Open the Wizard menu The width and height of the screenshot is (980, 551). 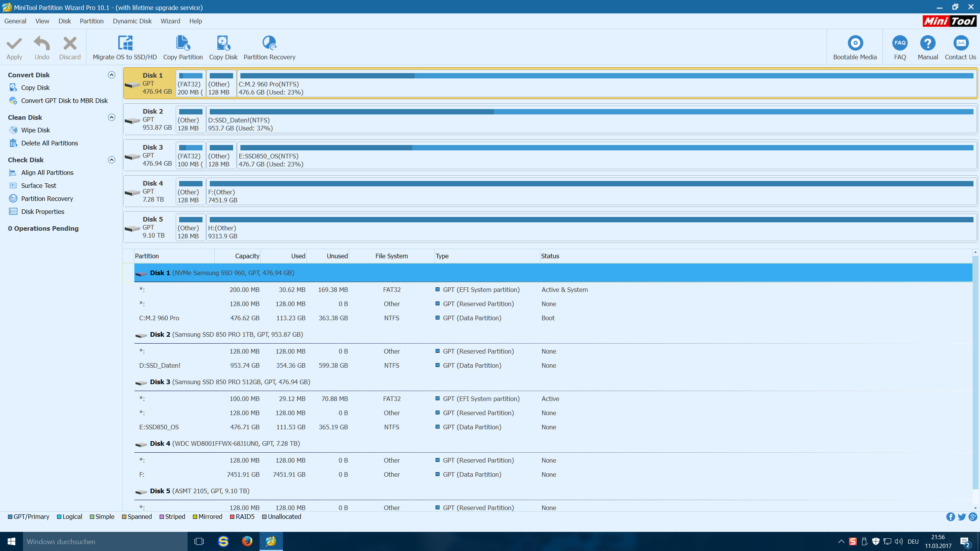point(170,21)
